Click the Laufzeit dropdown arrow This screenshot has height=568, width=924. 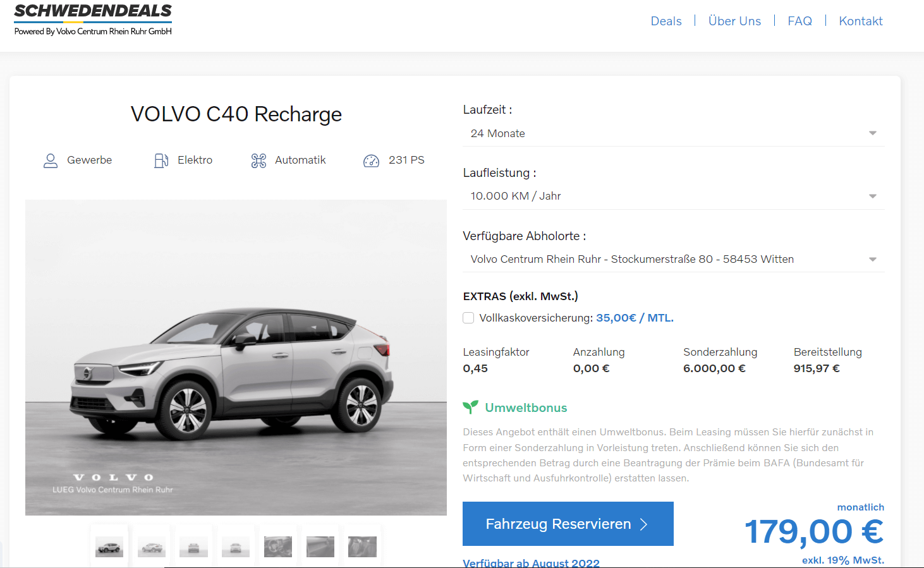pyautogui.click(x=873, y=133)
